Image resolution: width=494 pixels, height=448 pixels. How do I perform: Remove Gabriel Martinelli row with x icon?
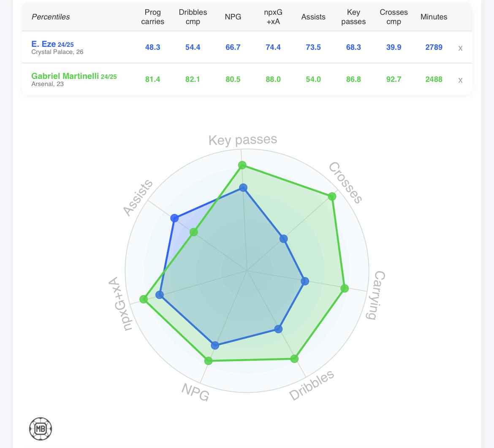460,80
